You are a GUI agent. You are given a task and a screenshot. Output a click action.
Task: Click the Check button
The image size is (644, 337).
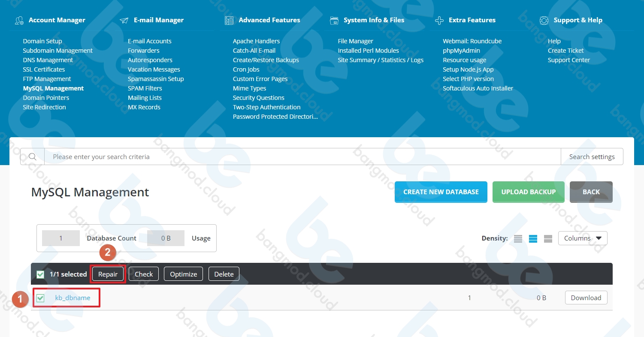pyautogui.click(x=144, y=274)
